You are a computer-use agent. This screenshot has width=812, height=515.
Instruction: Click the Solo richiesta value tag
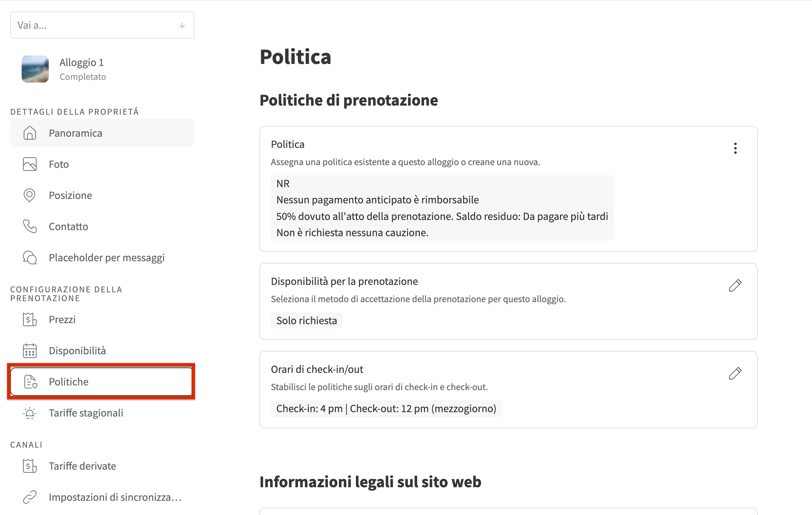(x=306, y=320)
